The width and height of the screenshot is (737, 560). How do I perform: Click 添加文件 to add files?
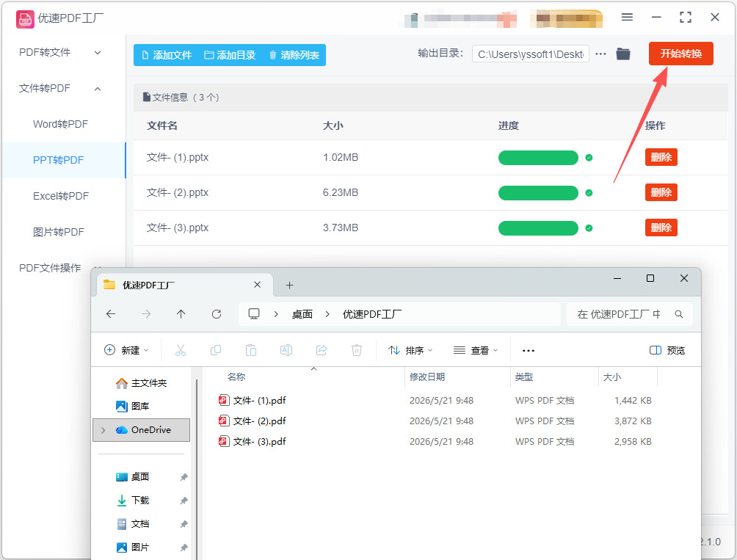click(x=167, y=55)
